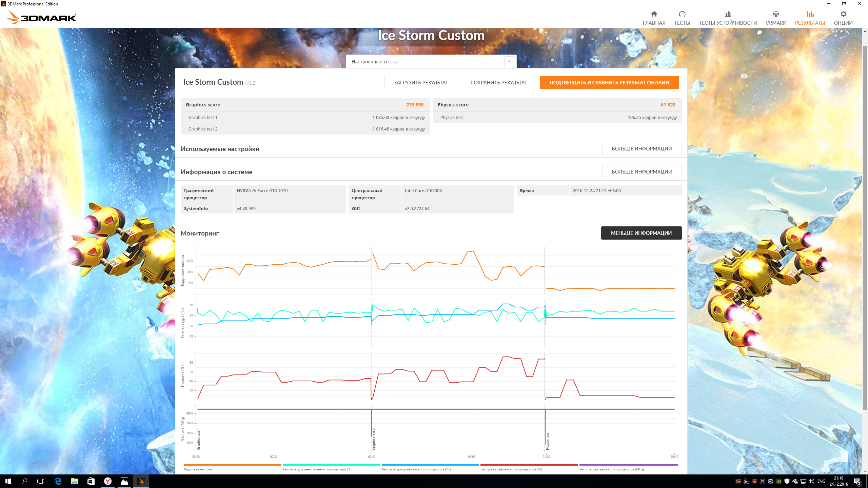Image resolution: width=868 pixels, height=488 pixels.
Task: Toggle GPU load legend (Загрузка графического процессора)
Action: [x=511, y=469]
